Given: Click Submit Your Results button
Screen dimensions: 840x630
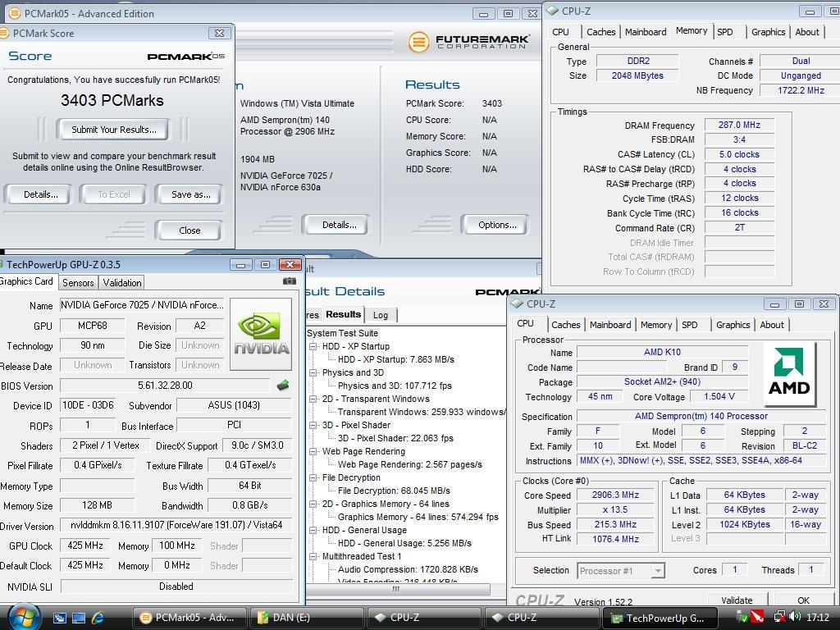Looking at the screenshot, I should 113,130.
